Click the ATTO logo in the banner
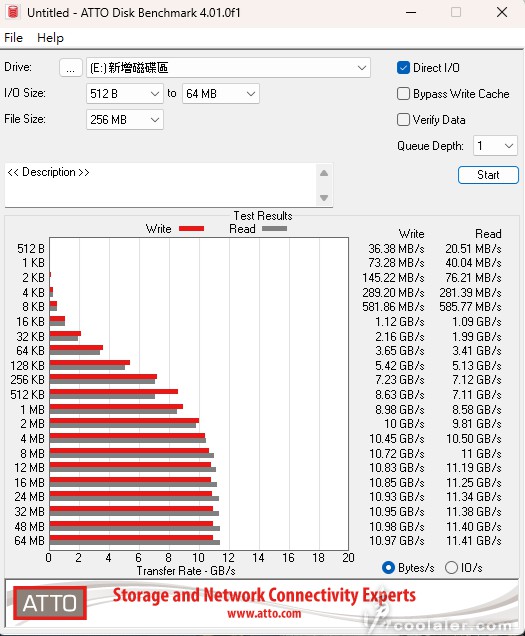 [x=49, y=603]
